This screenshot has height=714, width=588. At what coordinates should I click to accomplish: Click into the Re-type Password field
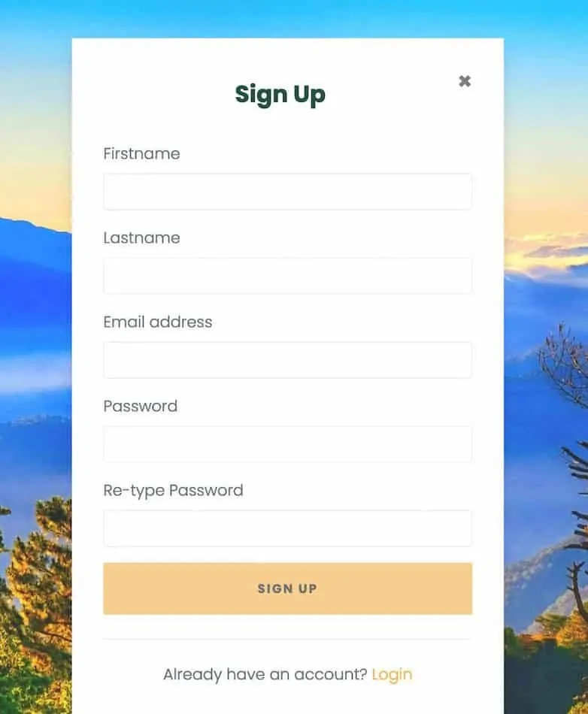point(287,528)
